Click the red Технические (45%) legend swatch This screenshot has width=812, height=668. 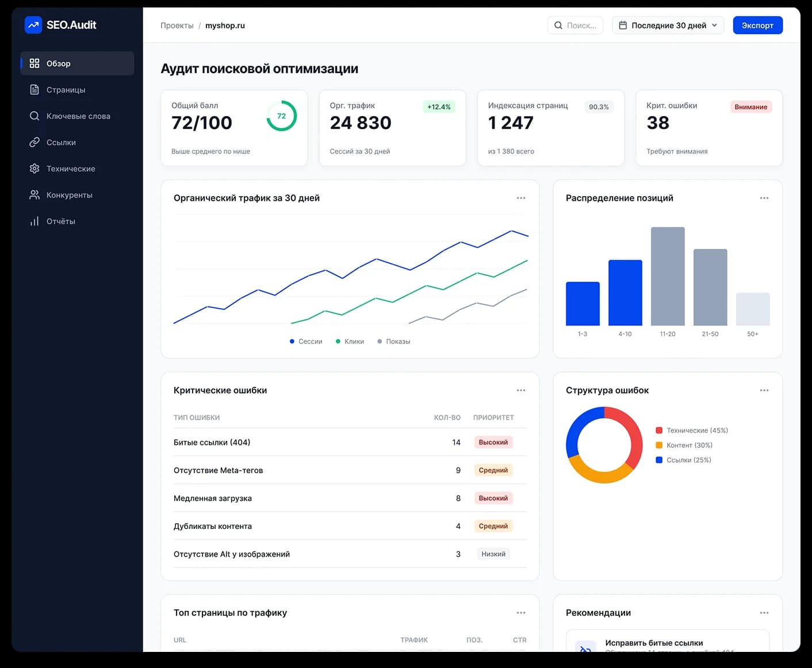659,431
